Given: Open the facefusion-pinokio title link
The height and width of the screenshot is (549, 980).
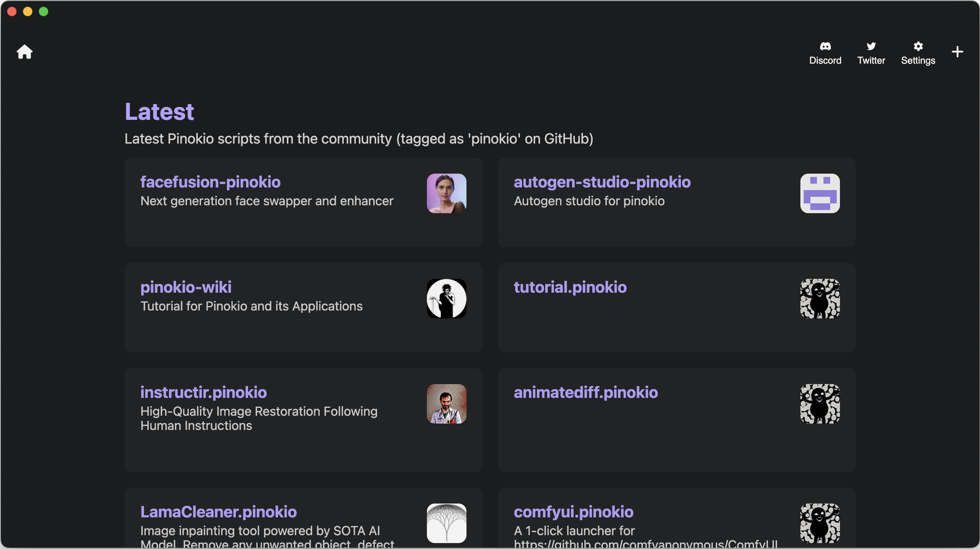Looking at the screenshot, I should click(x=210, y=182).
